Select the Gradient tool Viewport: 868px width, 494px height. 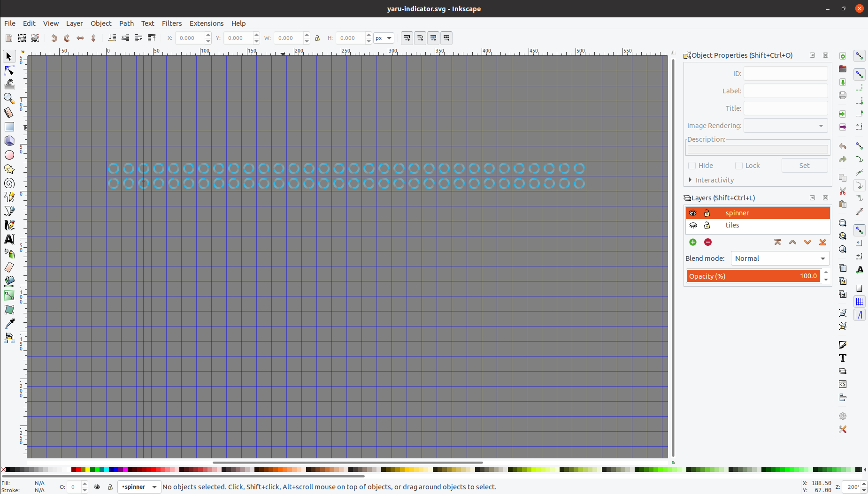[9, 296]
